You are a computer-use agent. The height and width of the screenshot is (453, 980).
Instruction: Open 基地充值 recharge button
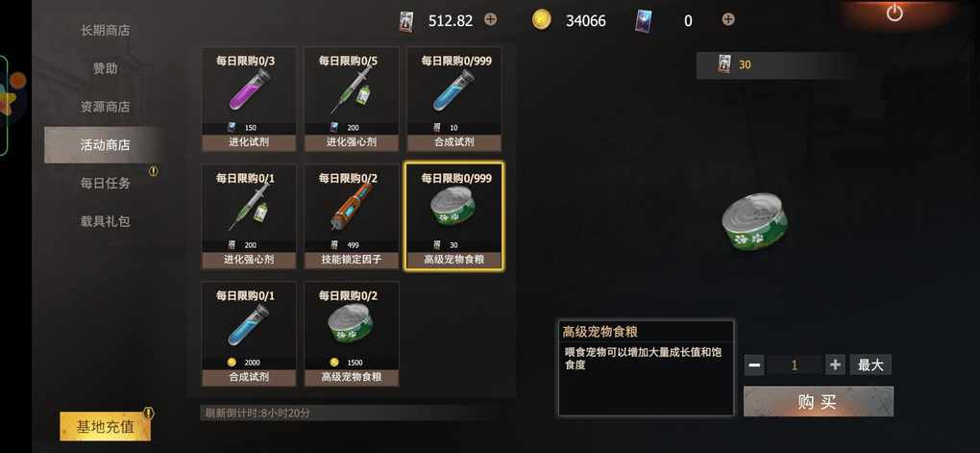coord(105,427)
